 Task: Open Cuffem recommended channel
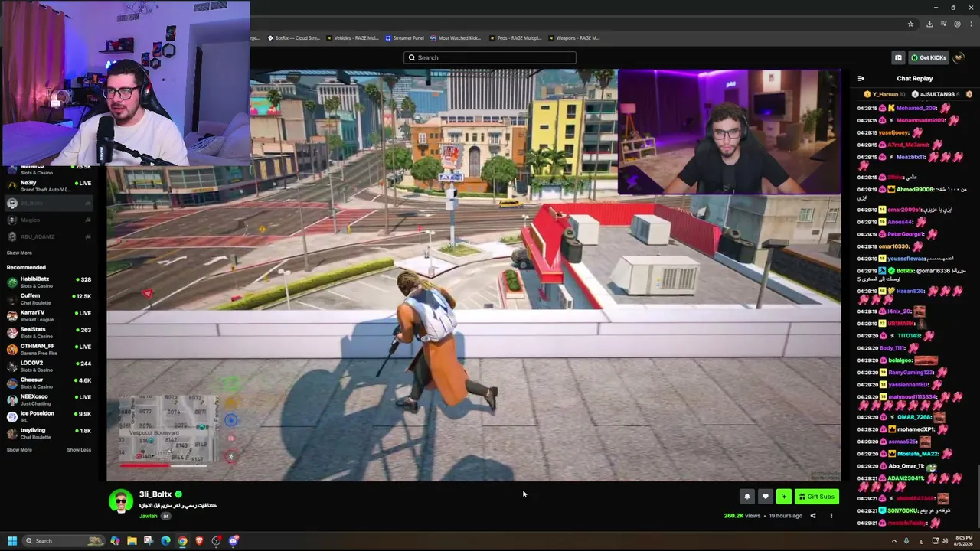49,298
